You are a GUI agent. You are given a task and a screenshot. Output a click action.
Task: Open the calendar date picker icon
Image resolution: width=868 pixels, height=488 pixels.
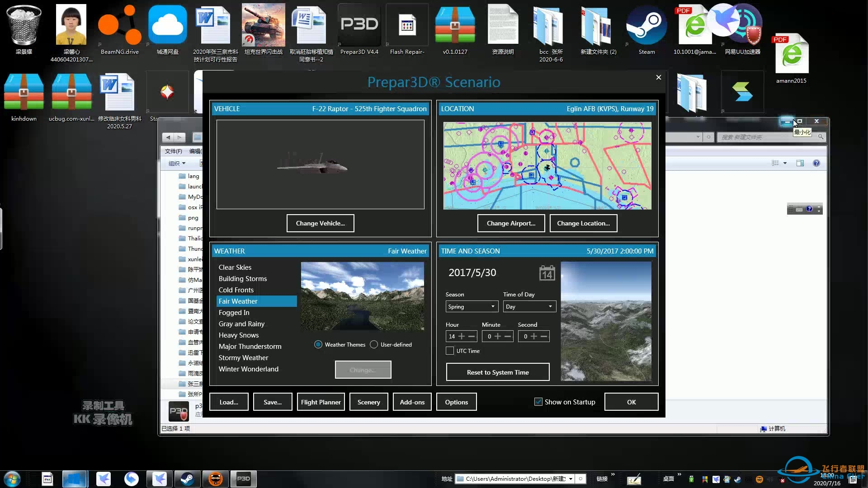tap(547, 273)
